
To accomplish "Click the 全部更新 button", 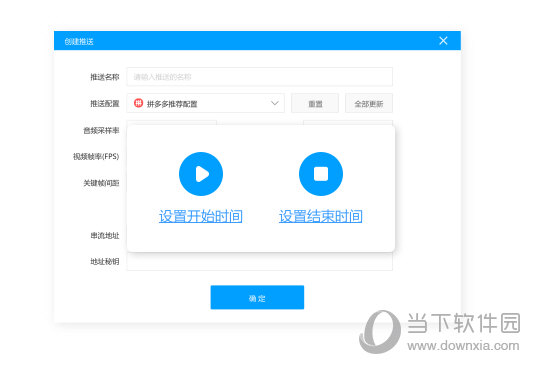I will (369, 103).
